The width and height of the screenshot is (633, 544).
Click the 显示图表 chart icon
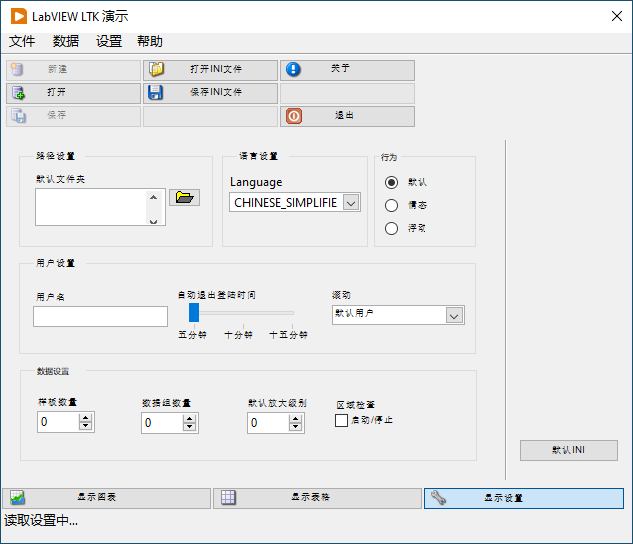coord(17,498)
